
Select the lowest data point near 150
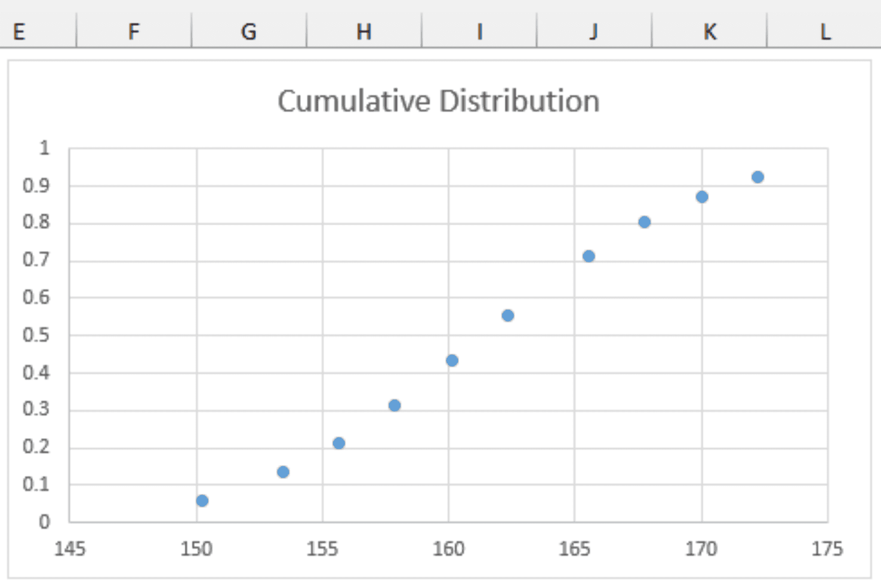[x=202, y=501]
